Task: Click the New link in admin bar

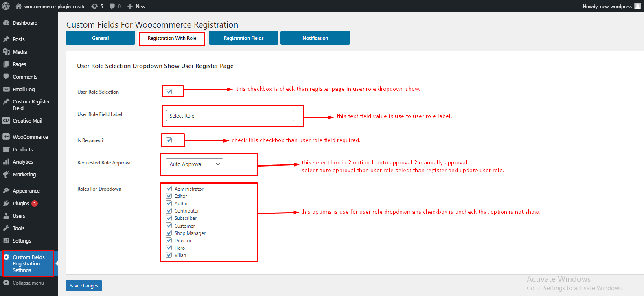Action: tap(140, 6)
